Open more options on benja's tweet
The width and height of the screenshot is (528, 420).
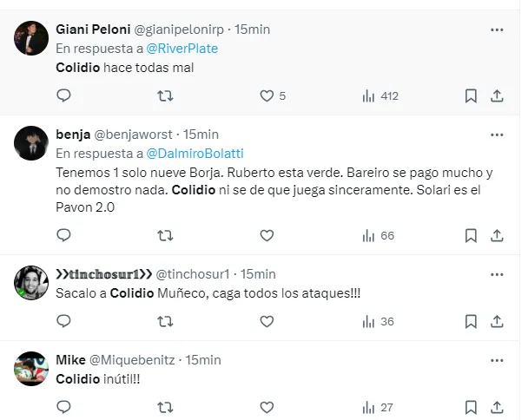(x=497, y=135)
